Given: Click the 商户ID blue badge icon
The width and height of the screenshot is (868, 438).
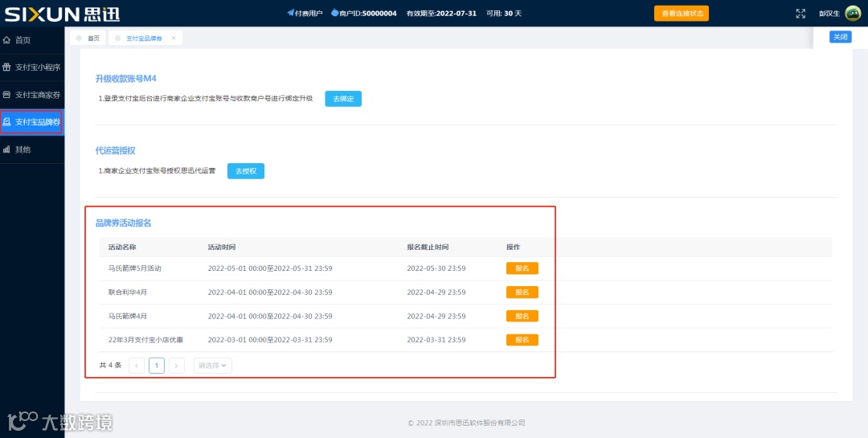Looking at the screenshot, I should (x=334, y=13).
